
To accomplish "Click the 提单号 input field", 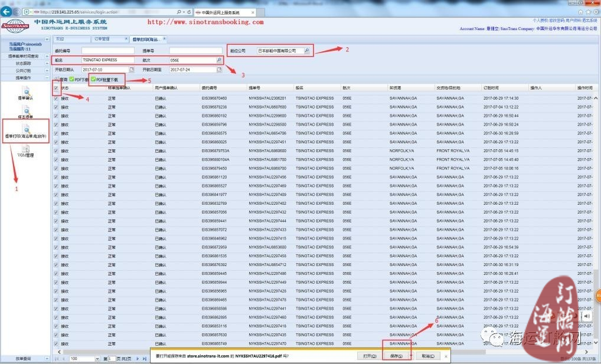I will 195,51.
